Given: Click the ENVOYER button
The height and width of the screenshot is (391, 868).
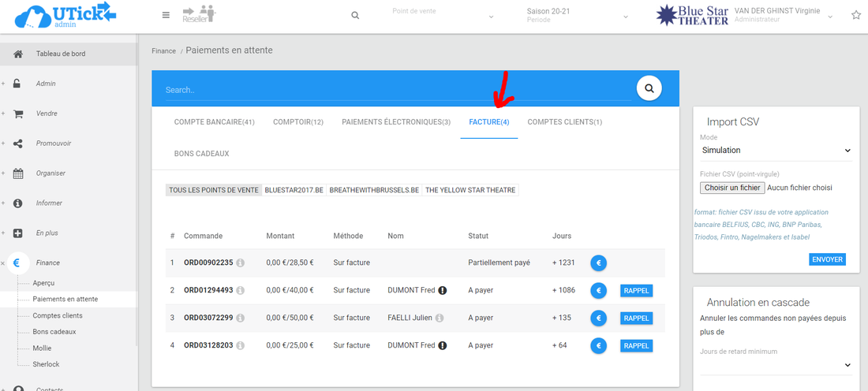Looking at the screenshot, I should coord(827,259).
